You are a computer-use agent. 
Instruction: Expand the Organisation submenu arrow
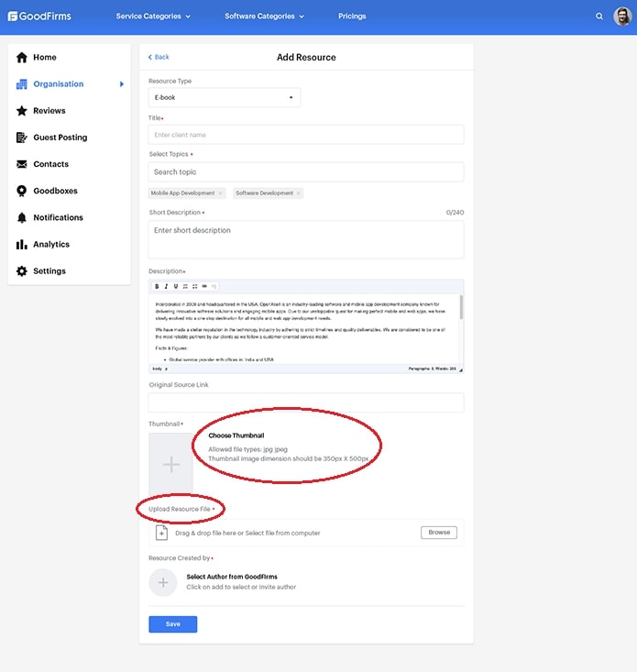tap(122, 84)
